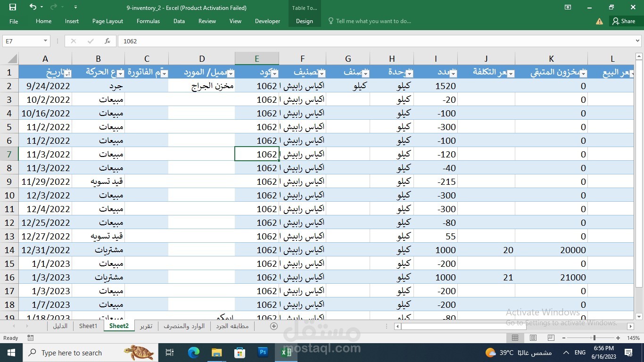Open Photoshop from the Windows taskbar
Viewport: 644px width, 362px height.
263,352
